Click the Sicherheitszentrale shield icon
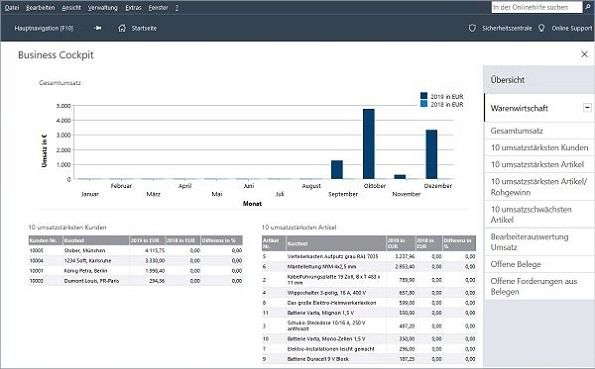Screen dimensions: 595x369 [472, 28]
